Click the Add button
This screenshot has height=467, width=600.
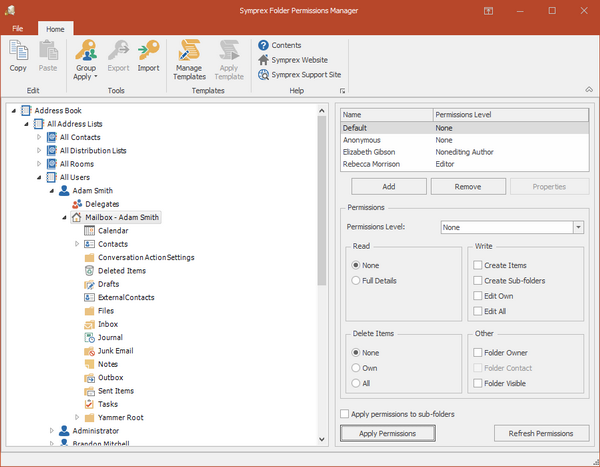389,186
